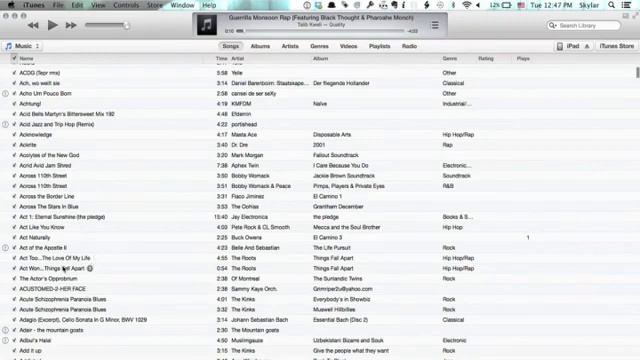Click the flag input source icon

point(521,5)
